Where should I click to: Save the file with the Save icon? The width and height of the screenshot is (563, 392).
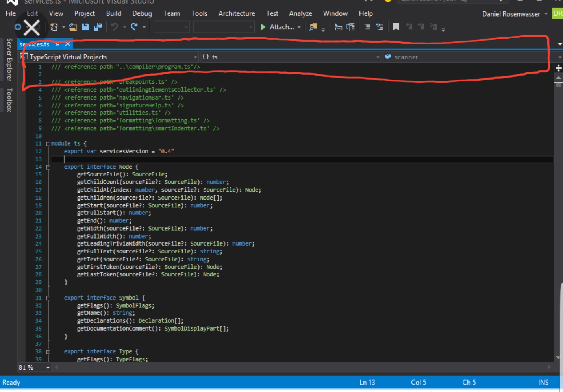tap(85, 27)
